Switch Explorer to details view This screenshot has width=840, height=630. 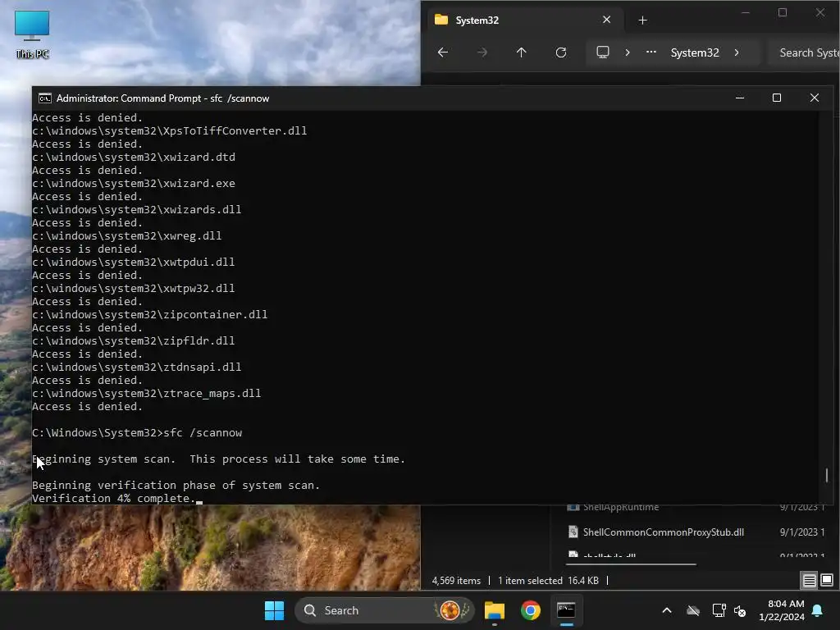(x=810, y=580)
